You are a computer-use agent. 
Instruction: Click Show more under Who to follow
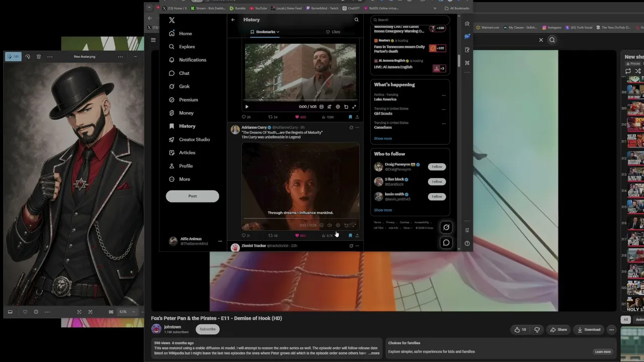[383, 210]
